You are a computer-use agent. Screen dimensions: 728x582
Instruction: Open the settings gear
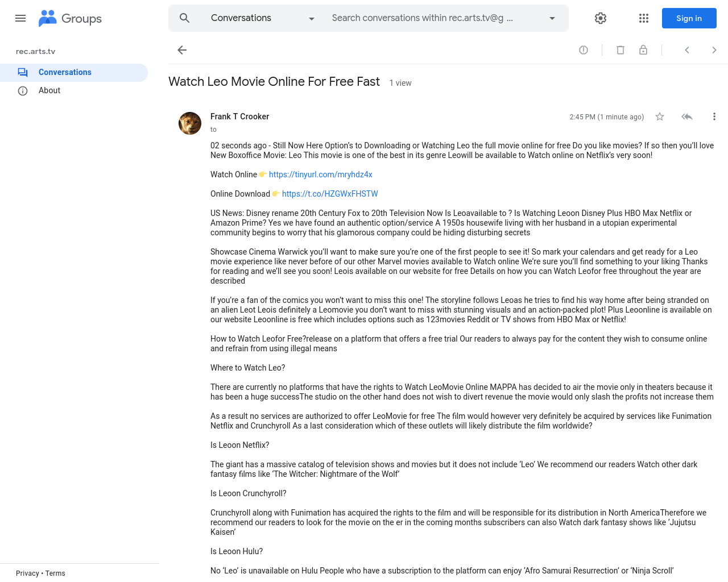pyautogui.click(x=601, y=18)
